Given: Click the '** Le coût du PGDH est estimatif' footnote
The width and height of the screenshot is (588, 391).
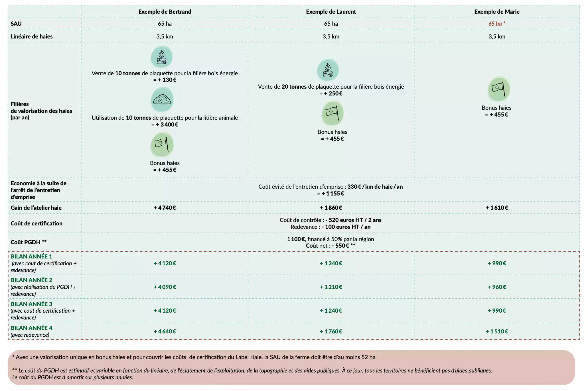Looking at the screenshot, I should coord(252,370).
